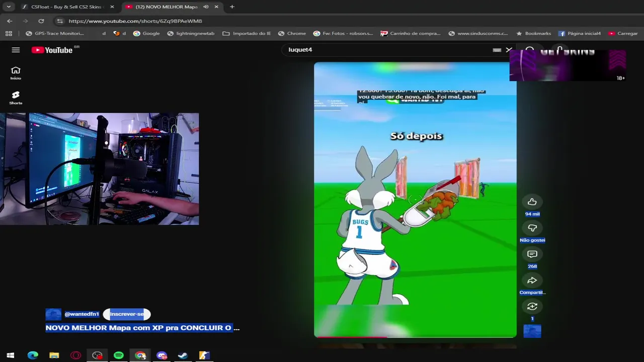Click the @wantedfn1 channel avatar
The image size is (644, 362).
click(x=53, y=314)
